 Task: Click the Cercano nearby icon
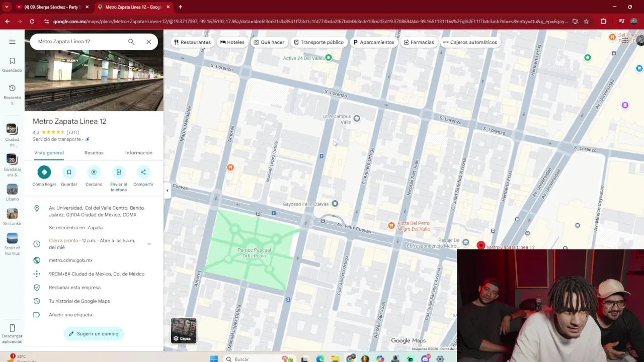94,172
